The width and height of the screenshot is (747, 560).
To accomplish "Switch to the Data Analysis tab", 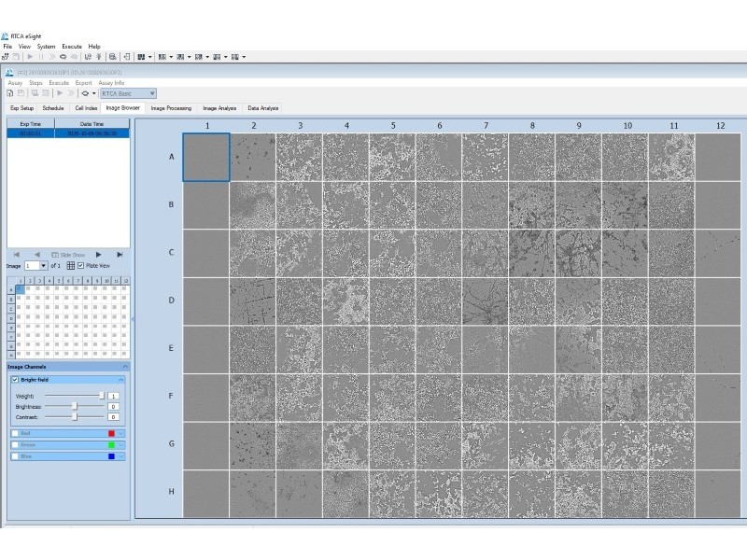I will pos(263,108).
